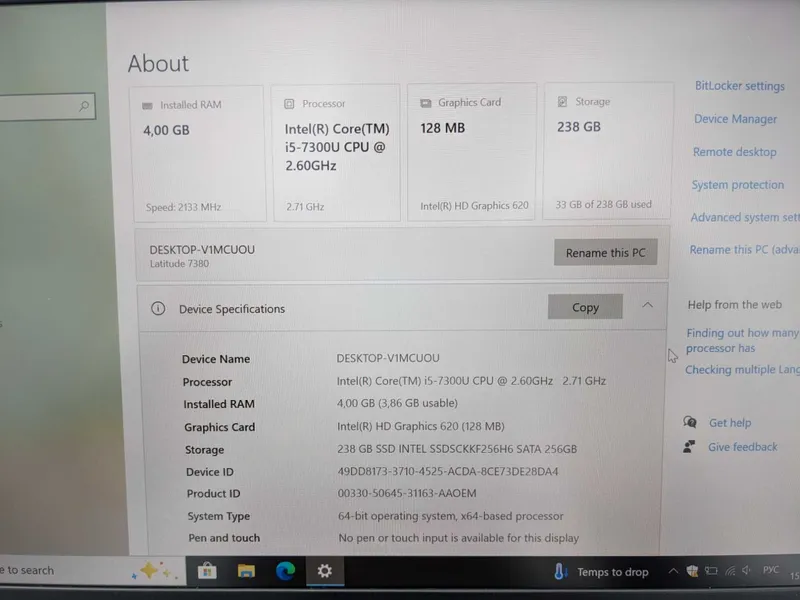
Task: Click the settings search input field
Action: [47, 106]
